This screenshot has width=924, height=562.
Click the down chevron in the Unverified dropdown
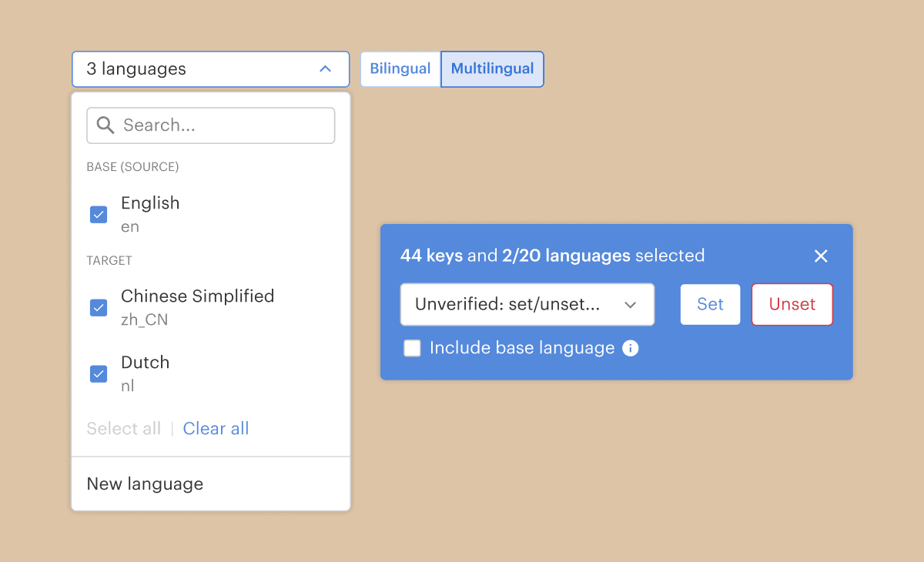point(630,305)
